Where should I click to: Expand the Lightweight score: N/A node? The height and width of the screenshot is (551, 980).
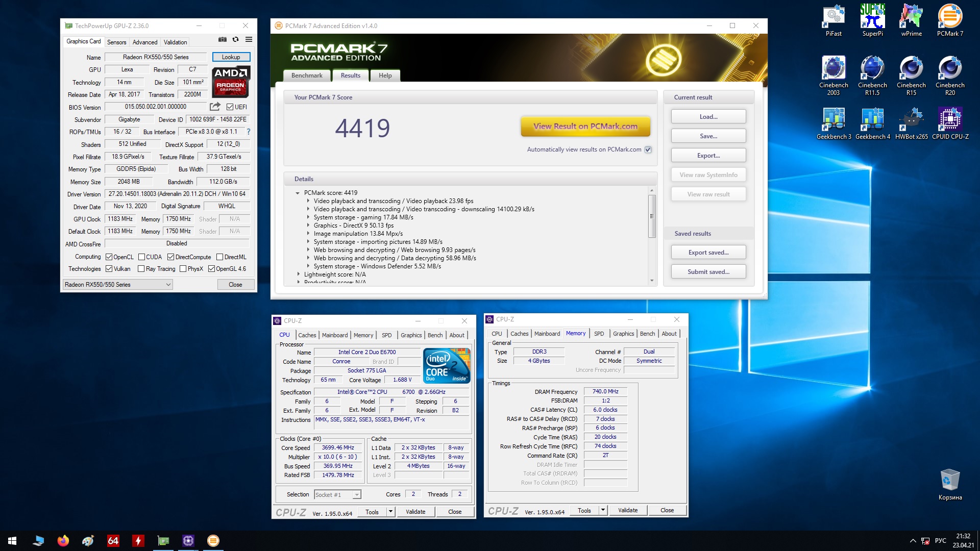pos(299,274)
